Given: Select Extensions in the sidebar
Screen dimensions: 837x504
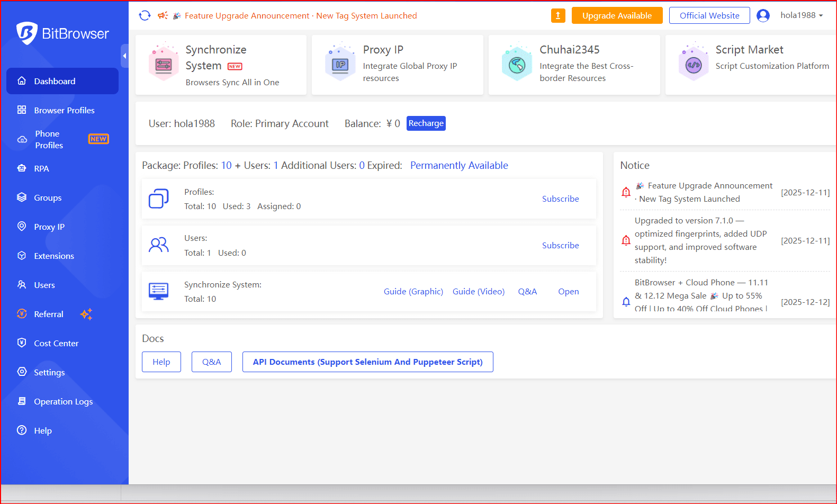Looking at the screenshot, I should tap(54, 256).
